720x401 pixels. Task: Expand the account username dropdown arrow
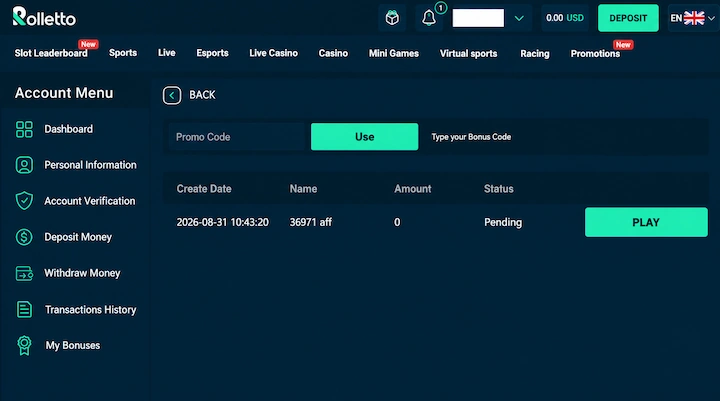pyautogui.click(x=519, y=18)
